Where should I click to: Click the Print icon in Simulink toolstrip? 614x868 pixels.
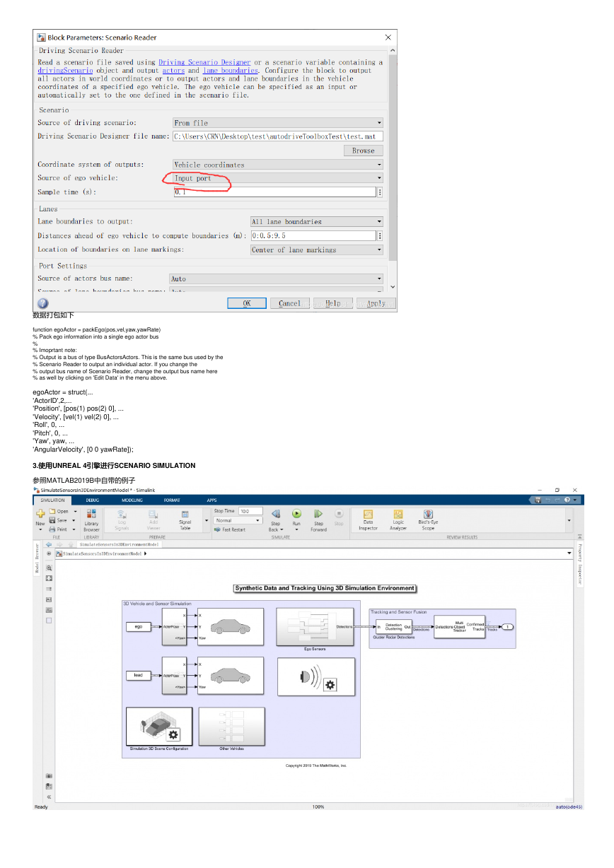[52, 529]
